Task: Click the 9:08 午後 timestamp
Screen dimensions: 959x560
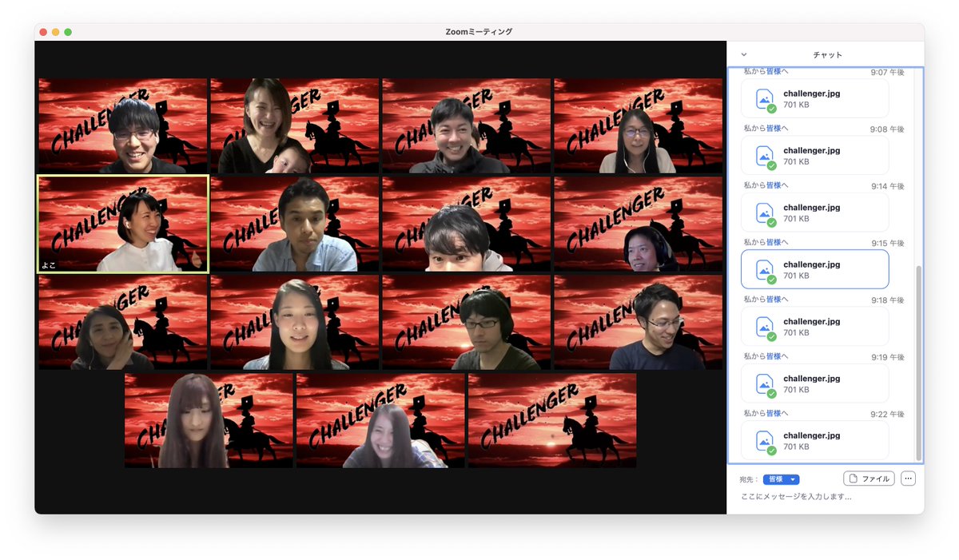Action: (x=888, y=129)
